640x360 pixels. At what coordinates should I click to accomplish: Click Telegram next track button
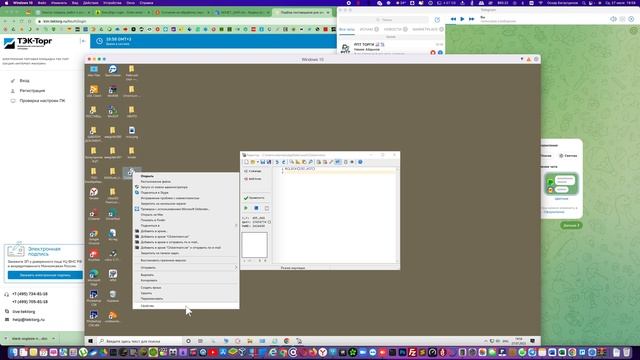[471, 19]
